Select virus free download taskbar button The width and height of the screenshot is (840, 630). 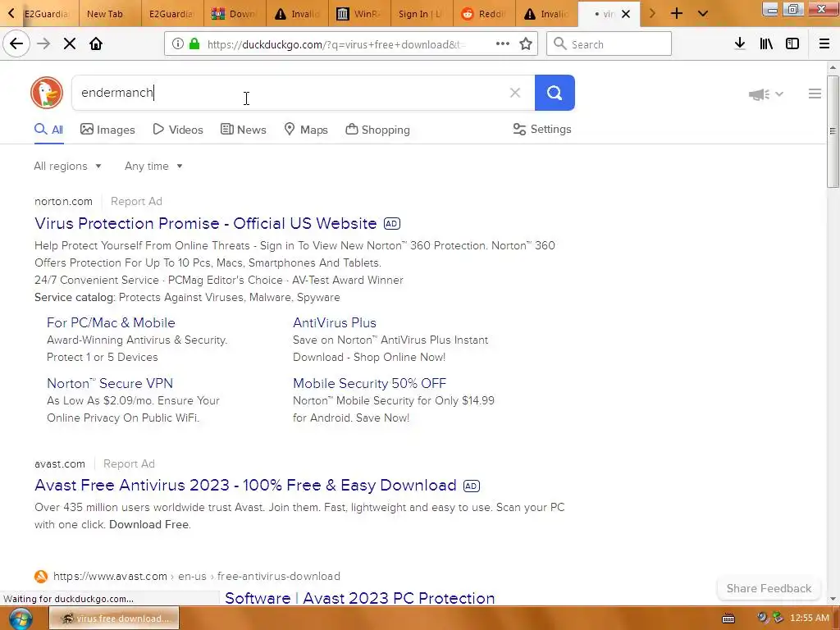pos(114,619)
